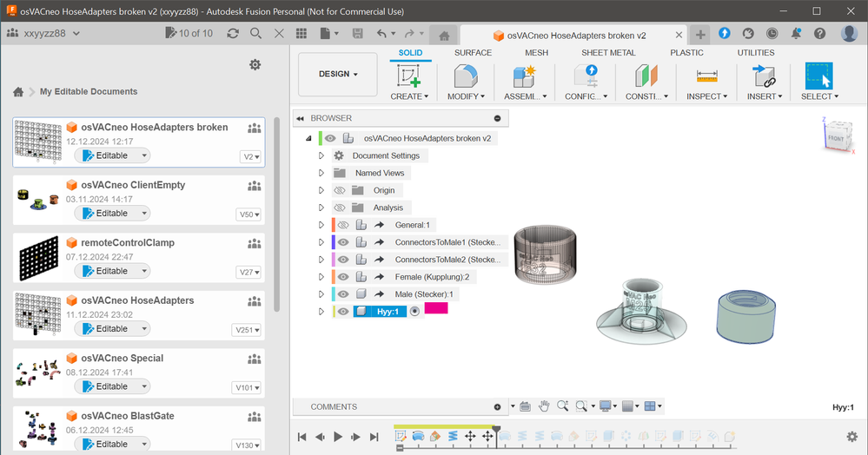Click the ViewCube front face

click(835, 138)
